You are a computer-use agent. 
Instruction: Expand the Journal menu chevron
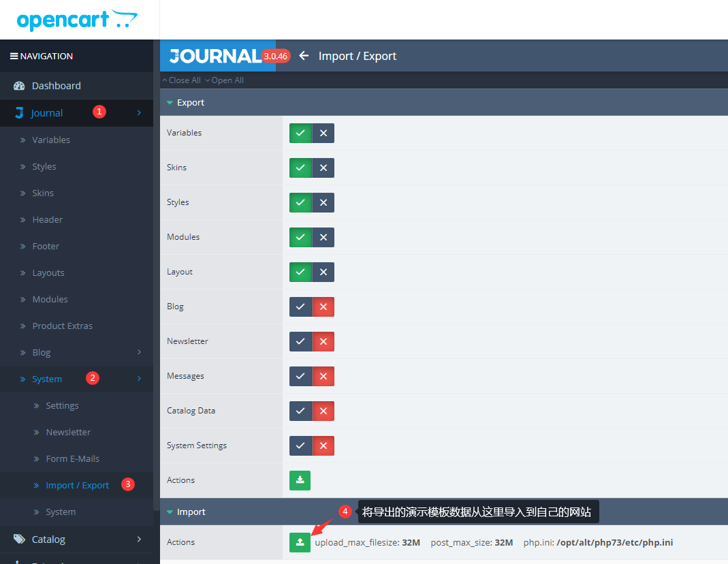pyautogui.click(x=139, y=113)
